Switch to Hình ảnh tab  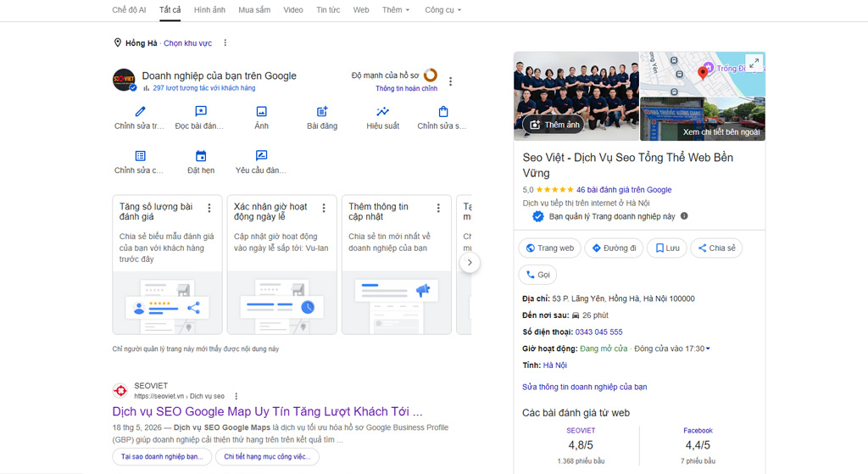(x=209, y=10)
